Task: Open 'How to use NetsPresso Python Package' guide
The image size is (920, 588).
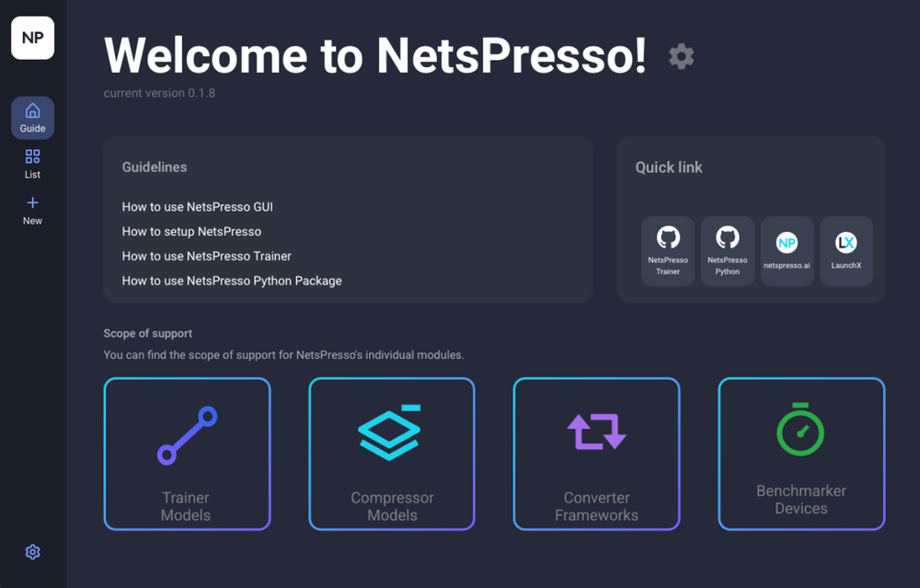Action: [231, 280]
